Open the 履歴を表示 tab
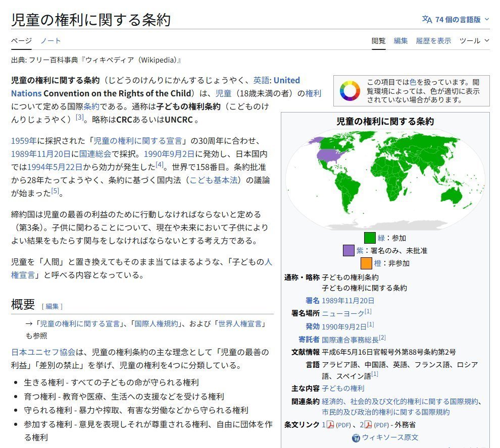Image resolution: width=500 pixels, height=448 pixels. click(433, 41)
